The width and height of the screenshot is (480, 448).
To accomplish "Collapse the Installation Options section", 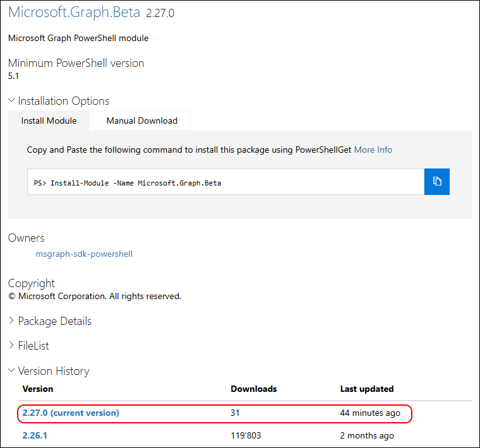I will (59, 100).
